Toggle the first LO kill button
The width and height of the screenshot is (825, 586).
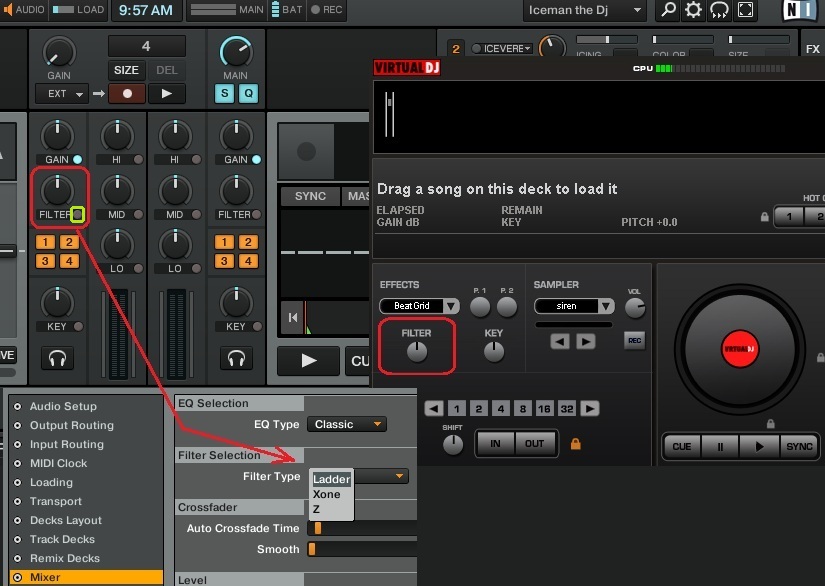point(138,268)
